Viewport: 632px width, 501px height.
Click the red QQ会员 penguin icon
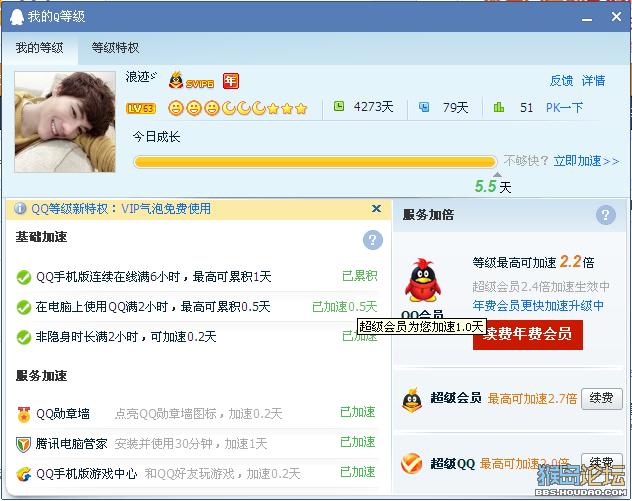click(x=422, y=281)
